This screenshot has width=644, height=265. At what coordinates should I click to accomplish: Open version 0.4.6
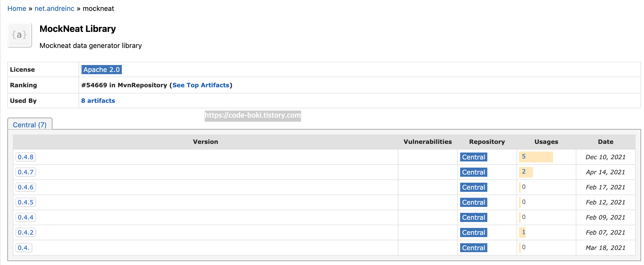[x=25, y=187]
